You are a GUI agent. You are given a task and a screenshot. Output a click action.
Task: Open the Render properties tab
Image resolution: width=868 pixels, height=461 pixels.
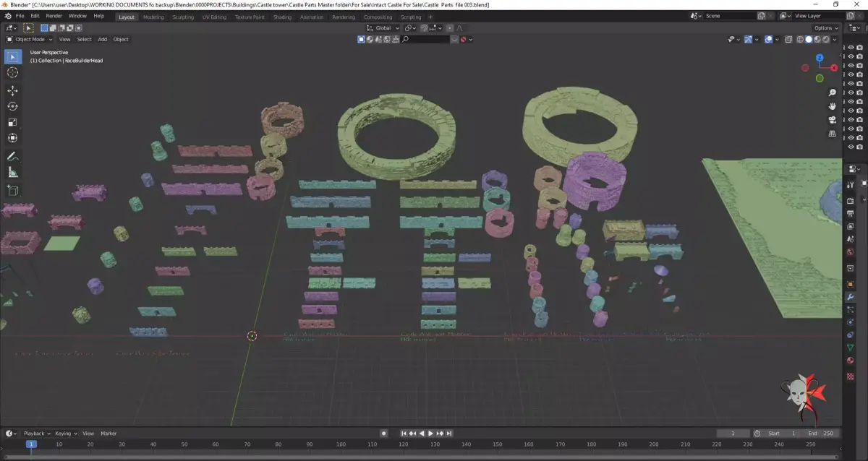coord(851,201)
